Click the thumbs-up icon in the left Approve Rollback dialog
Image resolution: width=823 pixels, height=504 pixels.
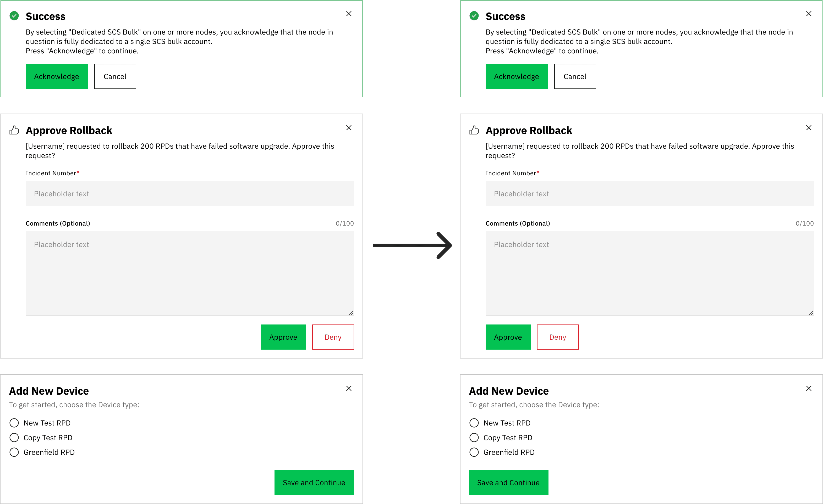coord(14,130)
